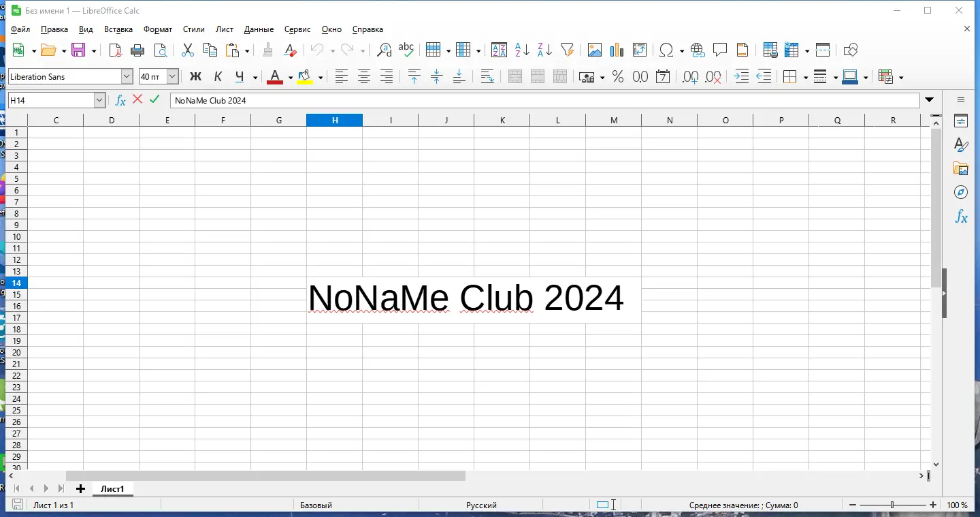The image size is (980, 517).
Task: Print the document
Action: (137, 50)
